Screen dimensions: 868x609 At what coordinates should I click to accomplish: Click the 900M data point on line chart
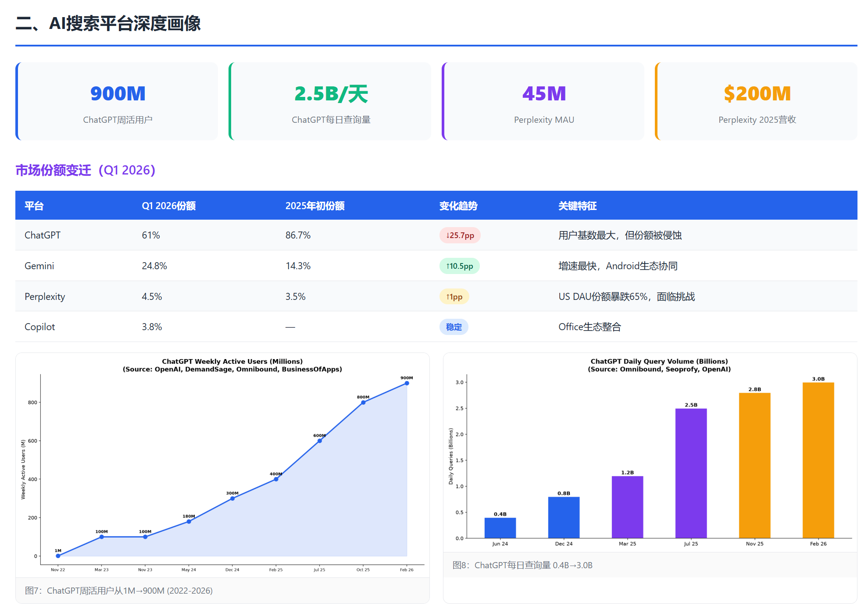(x=407, y=383)
